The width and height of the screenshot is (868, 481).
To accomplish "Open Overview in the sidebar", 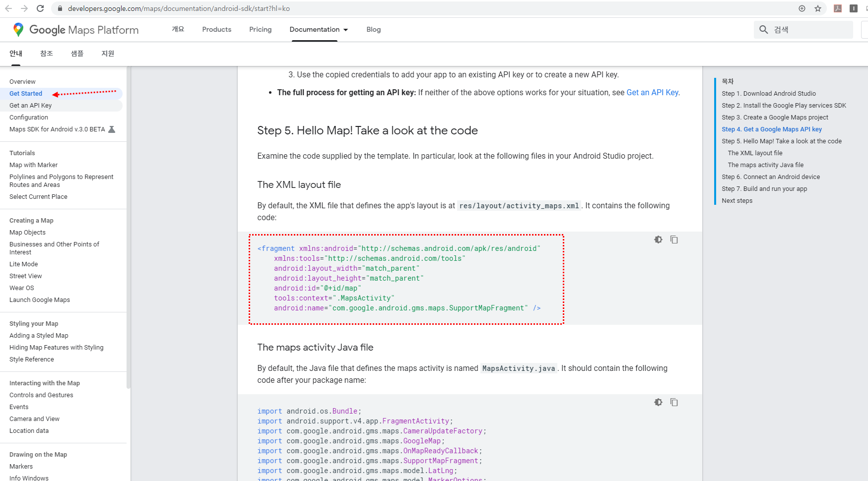I will [x=22, y=82].
